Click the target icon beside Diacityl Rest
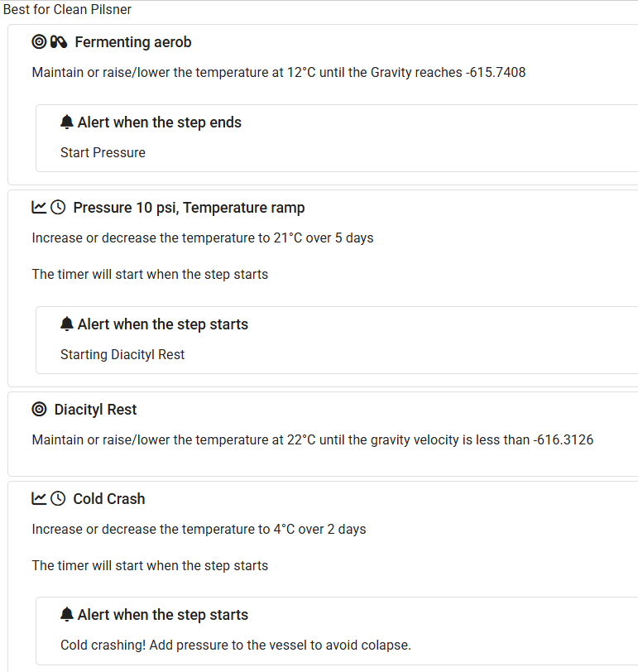 (39, 410)
